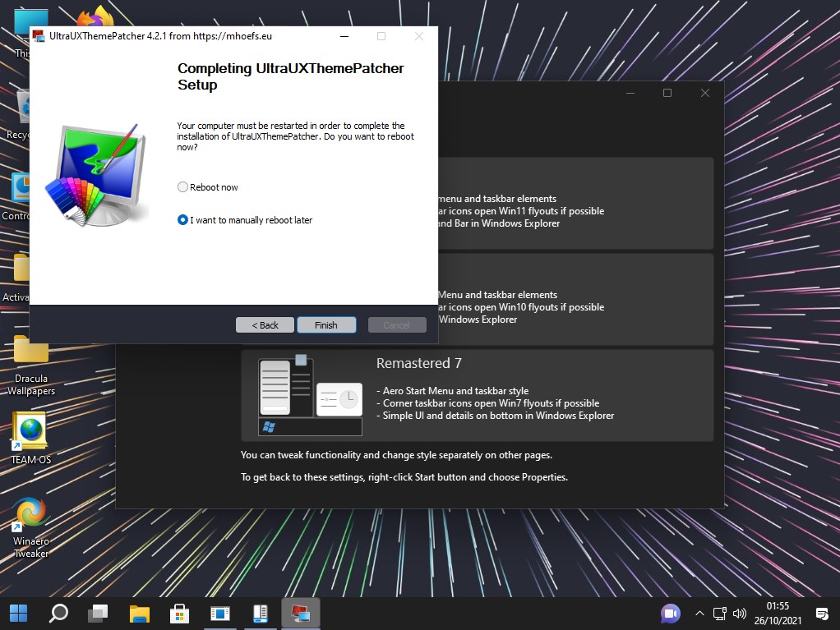The width and height of the screenshot is (840, 630).
Task: Select the Win10 flyouts style card in background window
Action: point(576,299)
